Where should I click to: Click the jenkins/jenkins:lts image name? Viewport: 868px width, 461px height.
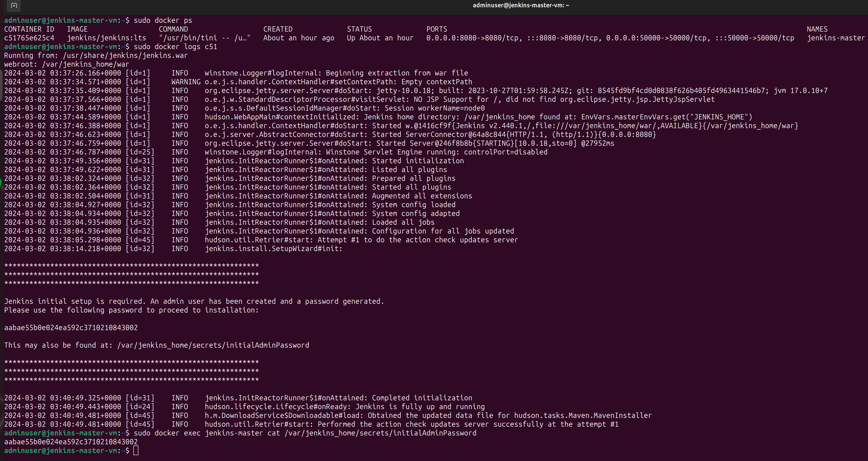coord(106,38)
